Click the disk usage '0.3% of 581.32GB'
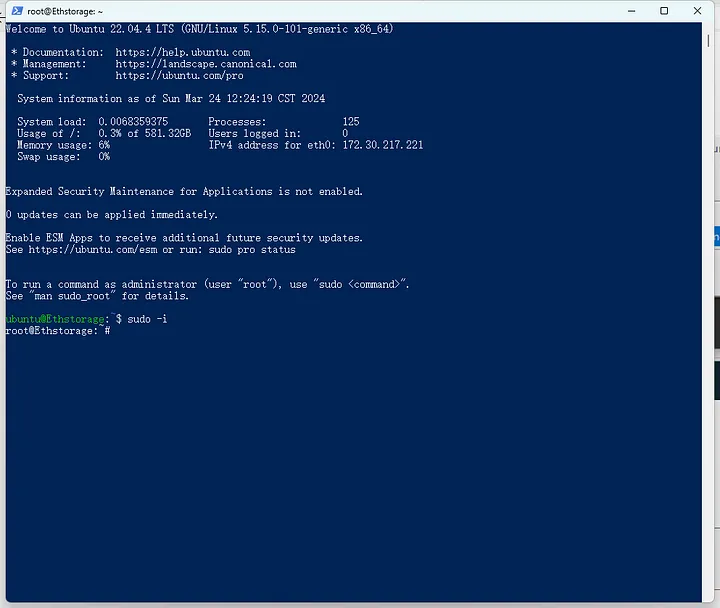The image size is (720, 608). 145,133
